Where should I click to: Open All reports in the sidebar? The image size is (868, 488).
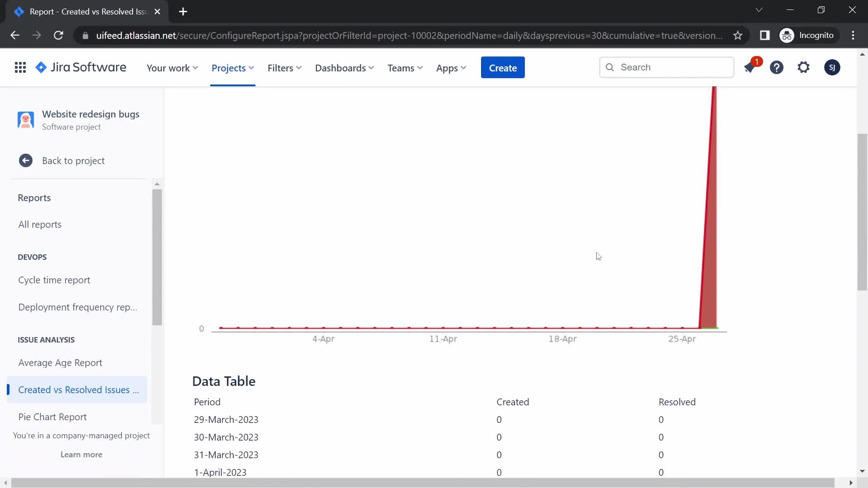(x=40, y=225)
